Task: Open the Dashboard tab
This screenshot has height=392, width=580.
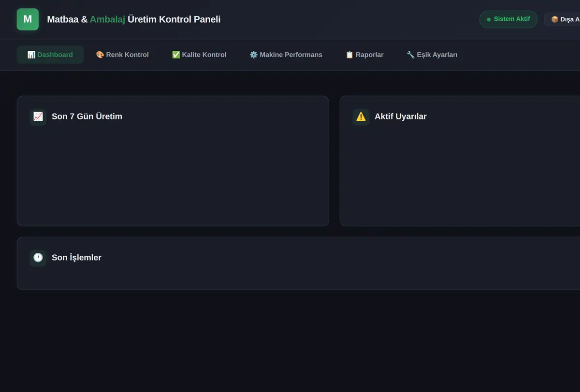Action: click(50, 55)
